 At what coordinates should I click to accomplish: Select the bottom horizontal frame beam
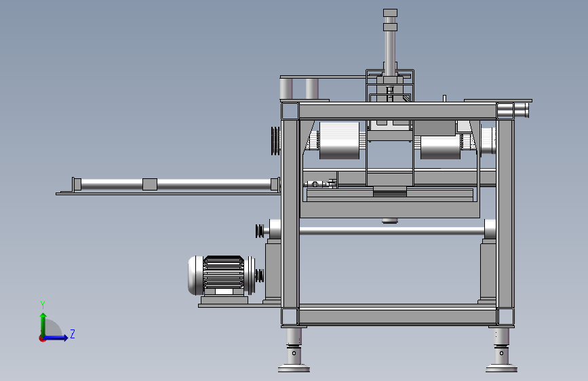[397, 317]
